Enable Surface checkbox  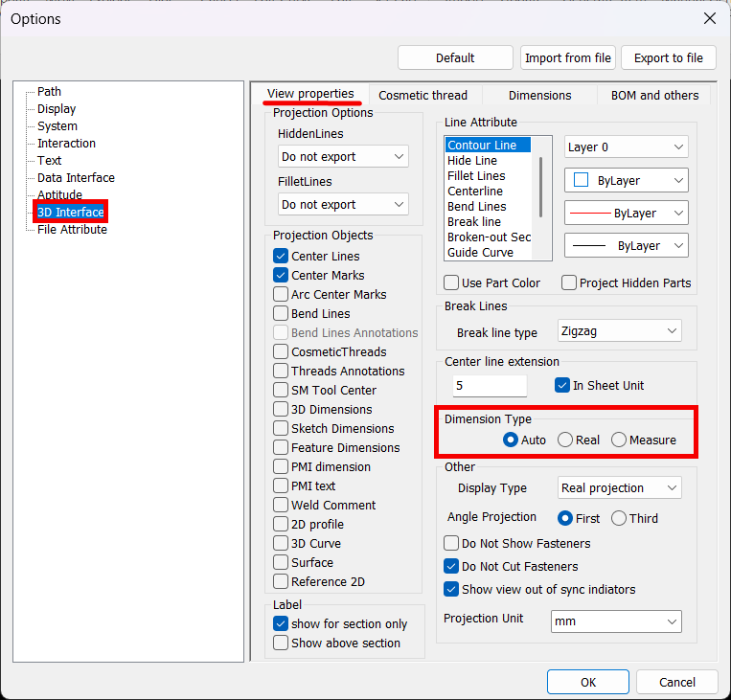281,562
